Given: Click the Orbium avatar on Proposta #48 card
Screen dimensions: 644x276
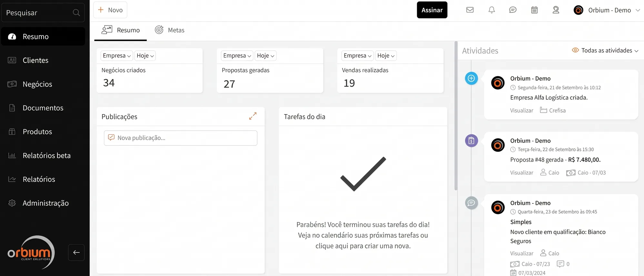Looking at the screenshot, I should 498,145.
